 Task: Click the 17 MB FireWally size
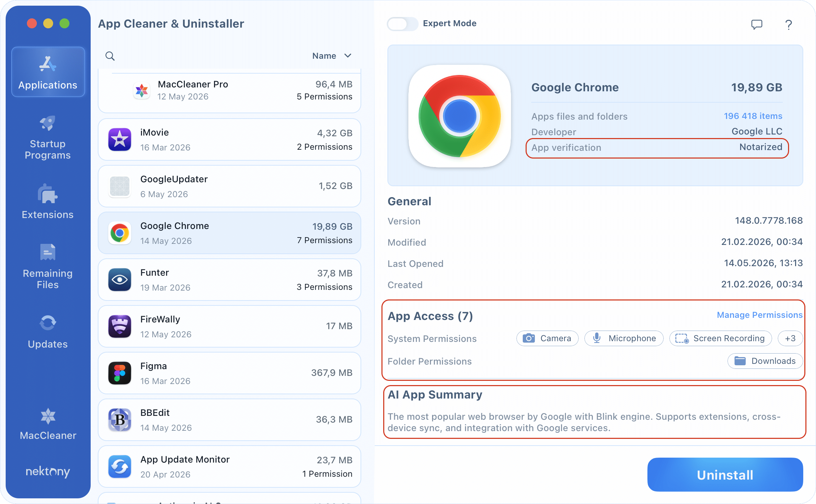click(339, 326)
